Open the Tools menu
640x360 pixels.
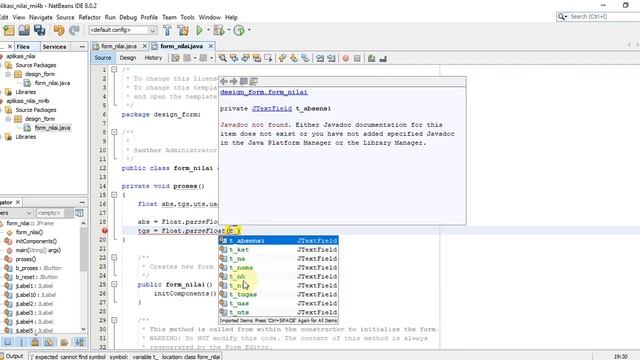[x=187, y=17]
